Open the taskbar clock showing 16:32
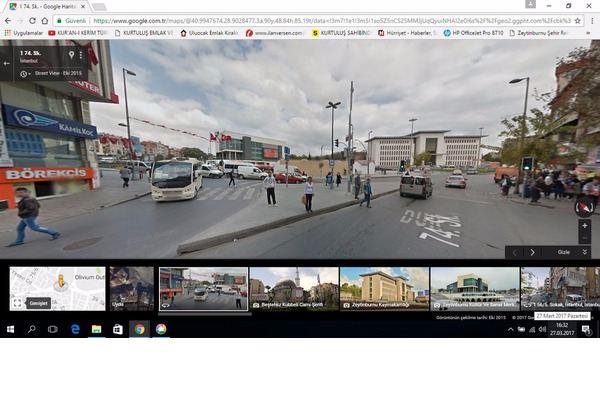600x400 pixels. (x=562, y=329)
